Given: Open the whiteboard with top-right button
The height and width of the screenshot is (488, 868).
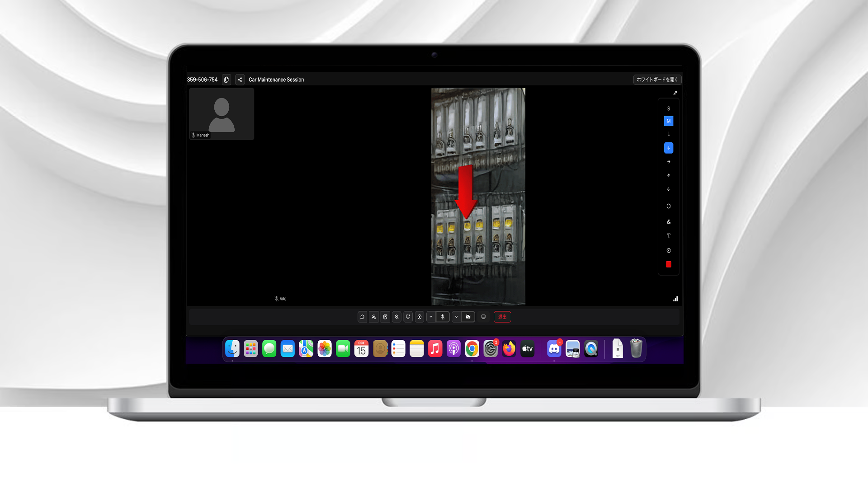Looking at the screenshot, I should click(x=657, y=80).
